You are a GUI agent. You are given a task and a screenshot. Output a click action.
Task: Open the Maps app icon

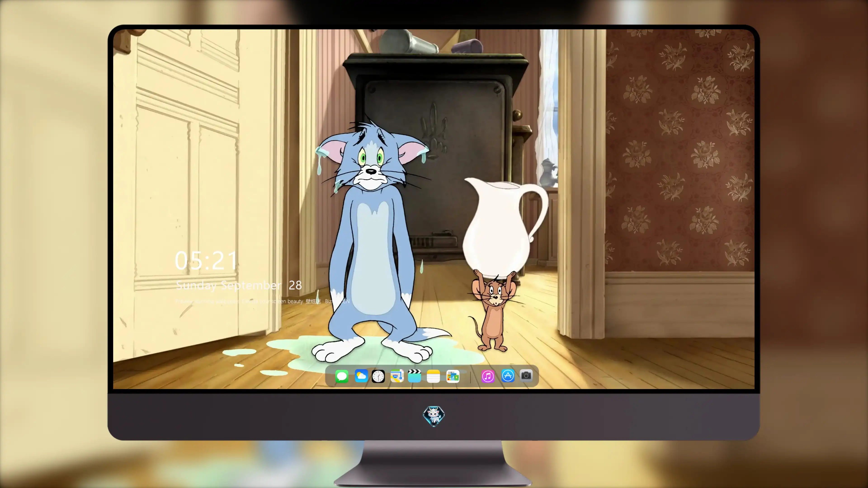[397, 376]
